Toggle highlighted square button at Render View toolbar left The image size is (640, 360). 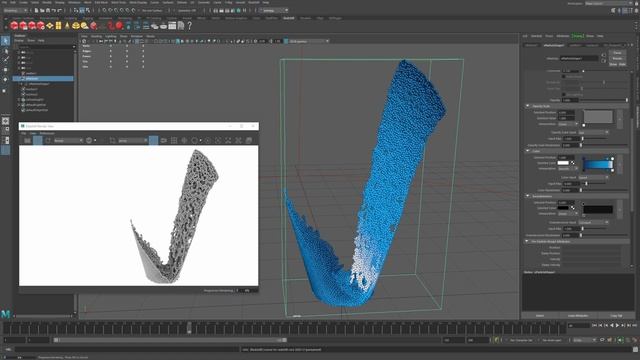[x=38, y=140]
